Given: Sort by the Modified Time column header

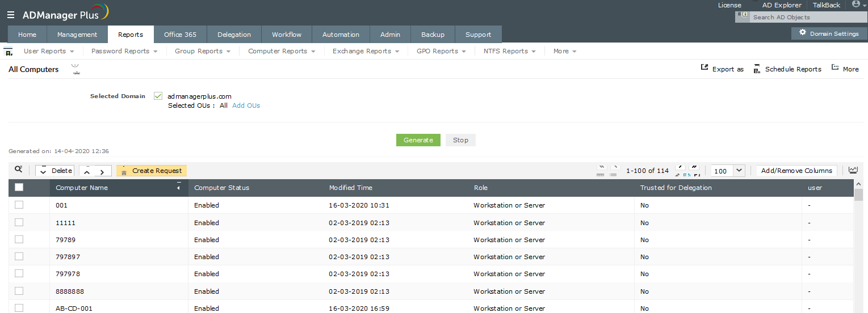Looking at the screenshot, I should click(x=350, y=188).
